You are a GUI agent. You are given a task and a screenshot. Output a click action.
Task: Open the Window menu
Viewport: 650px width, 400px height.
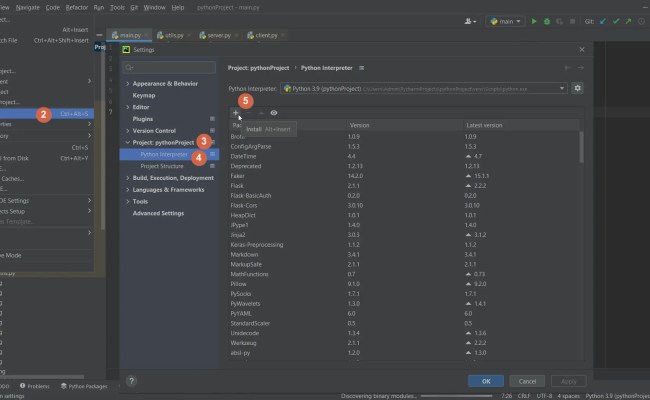click(x=154, y=7)
